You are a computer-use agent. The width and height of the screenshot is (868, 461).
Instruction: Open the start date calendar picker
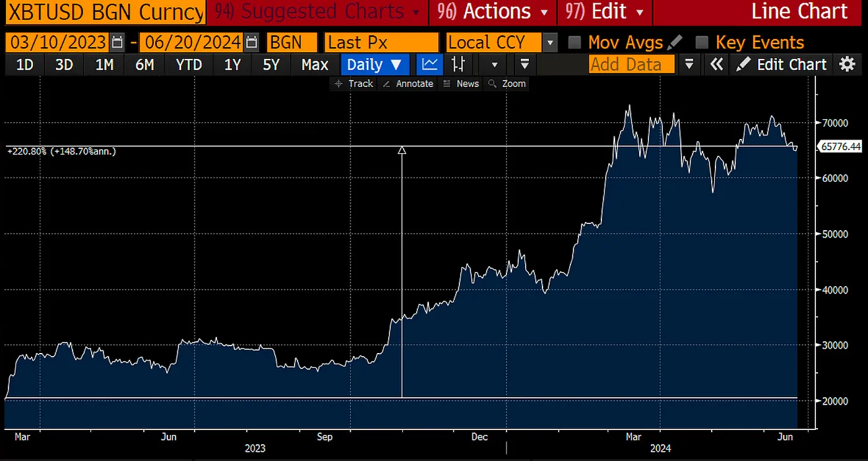coord(118,42)
